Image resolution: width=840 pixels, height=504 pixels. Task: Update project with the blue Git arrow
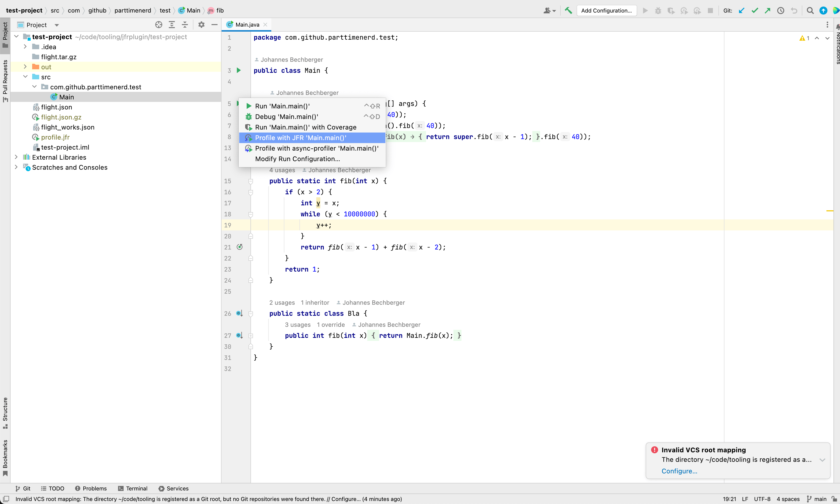tap(742, 11)
